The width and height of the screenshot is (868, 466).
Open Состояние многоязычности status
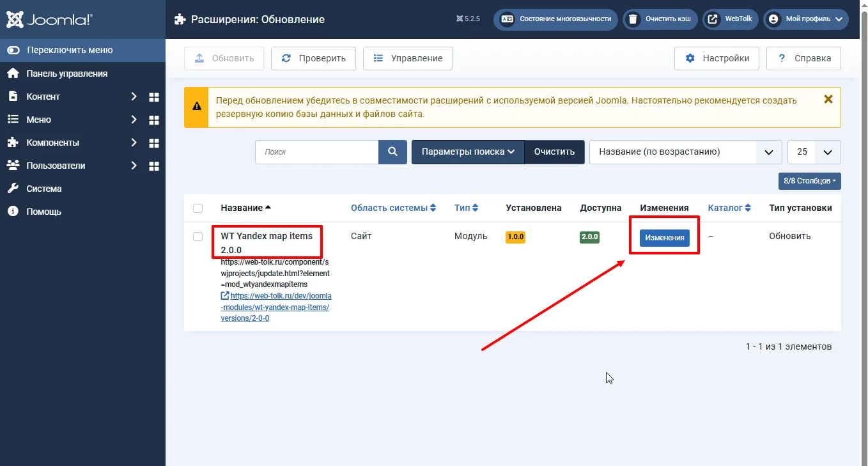pyautogui.click(x=555, y=19)
